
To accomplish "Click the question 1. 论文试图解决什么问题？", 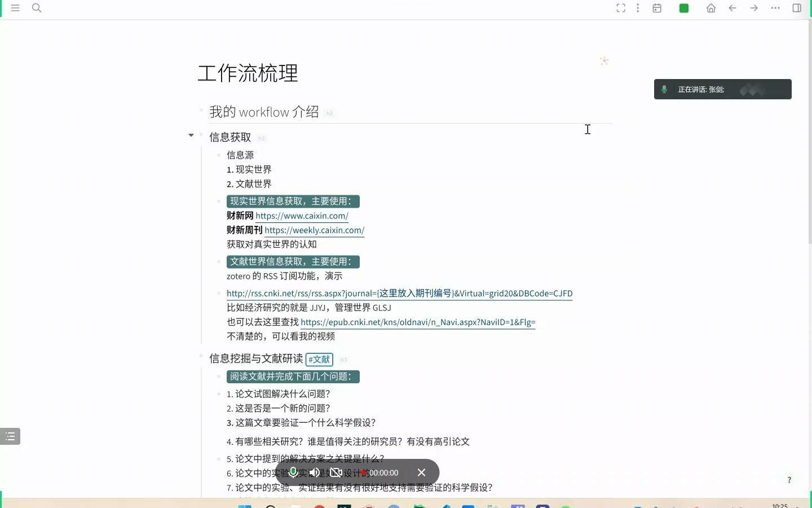I will click(x=278, y=394).
